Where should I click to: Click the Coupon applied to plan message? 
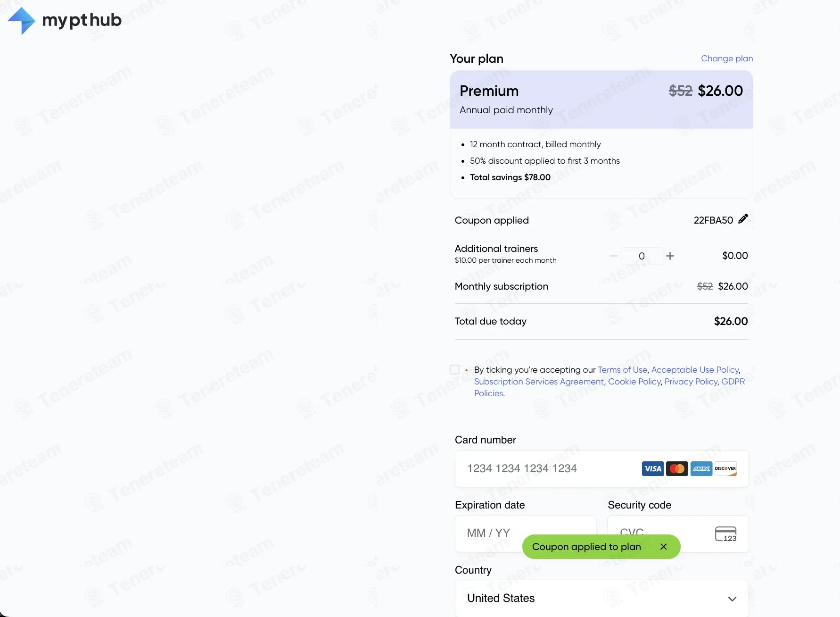click(586, 547)
